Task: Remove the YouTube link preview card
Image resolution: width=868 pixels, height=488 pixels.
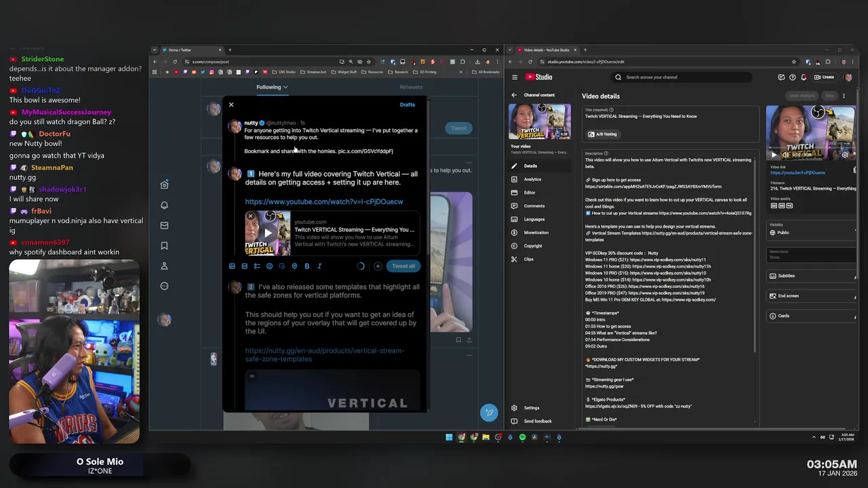Action: pyautogui.click(x=250, y=216)
